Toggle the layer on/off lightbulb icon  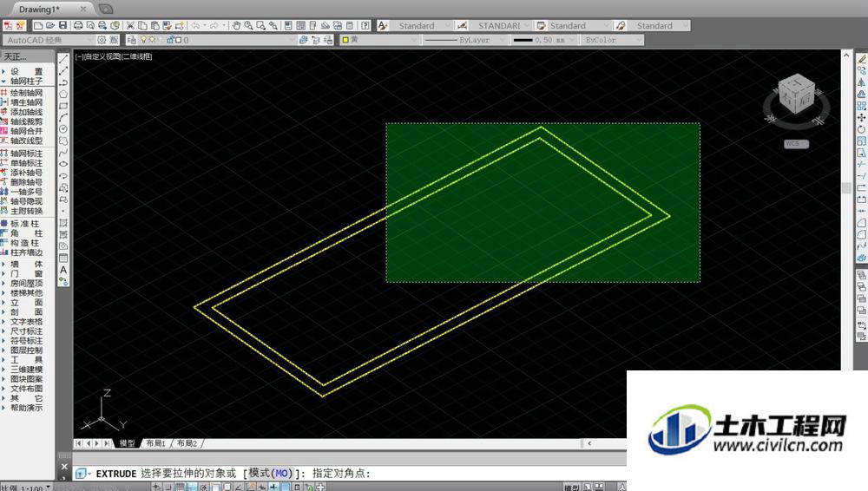tap(144, 40)
